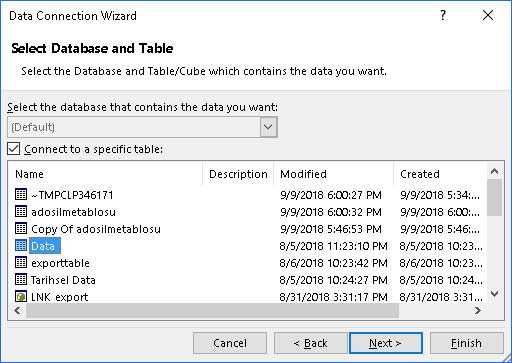This screenshot has height=363, width=512.
Task: Click the selected Data table icon
Action: pos(21,245)
